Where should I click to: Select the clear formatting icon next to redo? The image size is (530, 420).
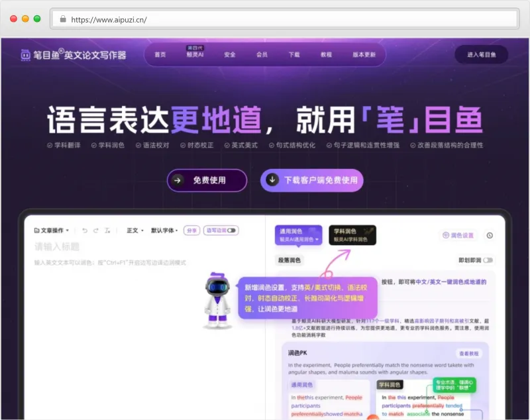click(x=107, y=230)
